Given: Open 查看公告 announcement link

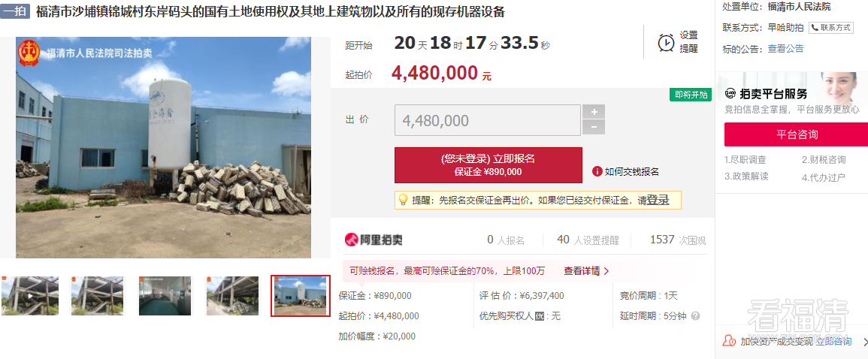Looking at the screenshot, I should pyautogui.click(x=785, y=49).
